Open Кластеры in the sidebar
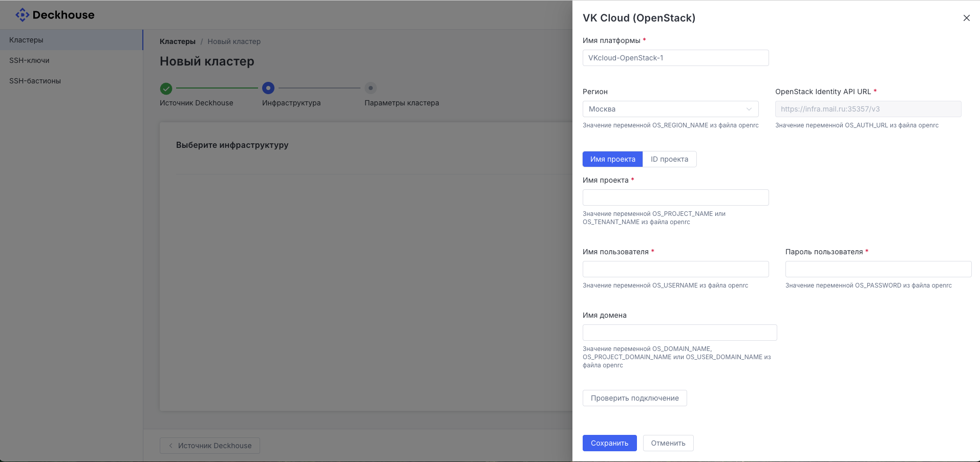The image size is (980, 462). 71,40
